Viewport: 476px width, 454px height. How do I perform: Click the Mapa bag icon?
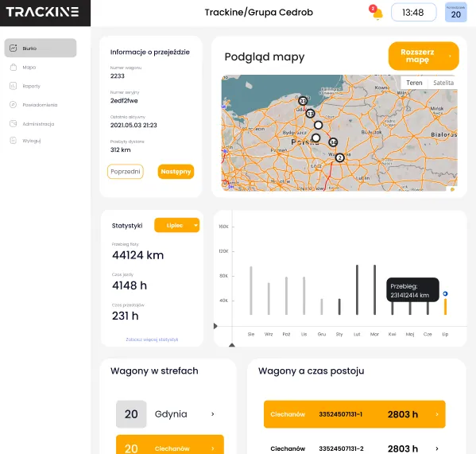point(13,67)
